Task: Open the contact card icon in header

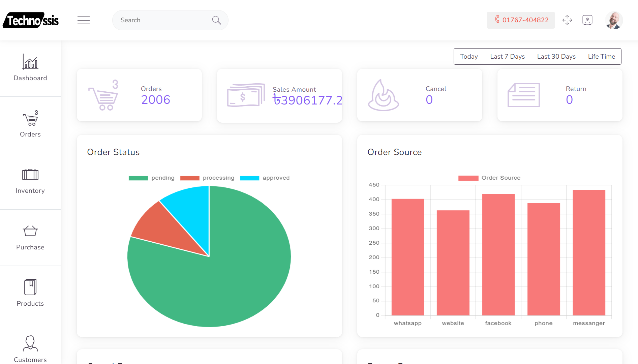Action: (x=587, y=20)
